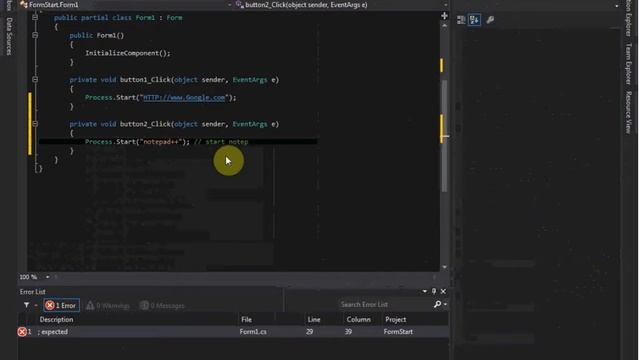Viewport: 640px width, 360px height.
Task: Select the Alphabetical sort icon in Properties
Action: click(x=474, y=20)
